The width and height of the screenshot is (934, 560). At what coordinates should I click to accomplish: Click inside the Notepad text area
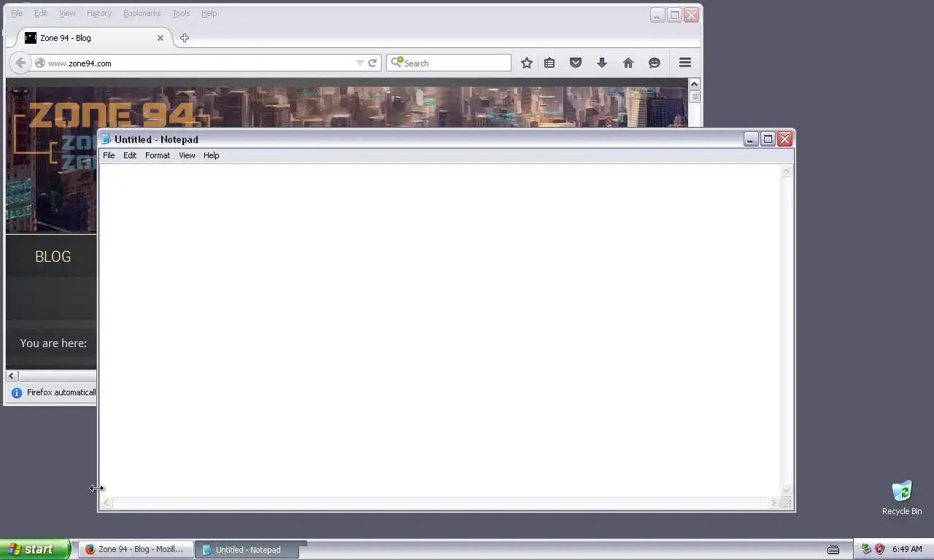(440, 330)
